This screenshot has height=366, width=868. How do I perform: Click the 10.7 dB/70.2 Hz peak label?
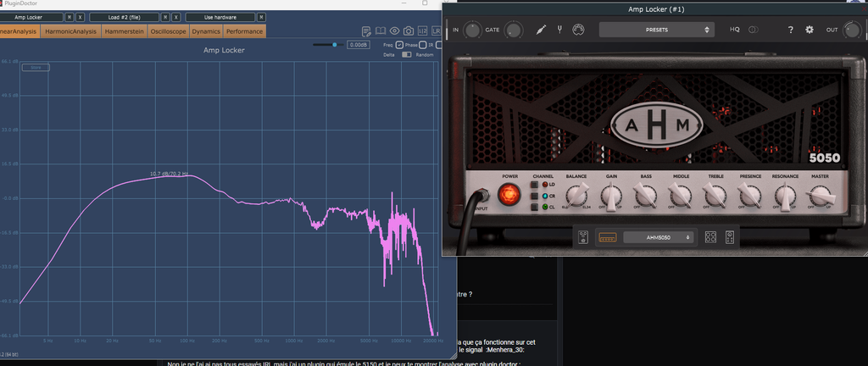pyautogui.click(x=169, y=174)
